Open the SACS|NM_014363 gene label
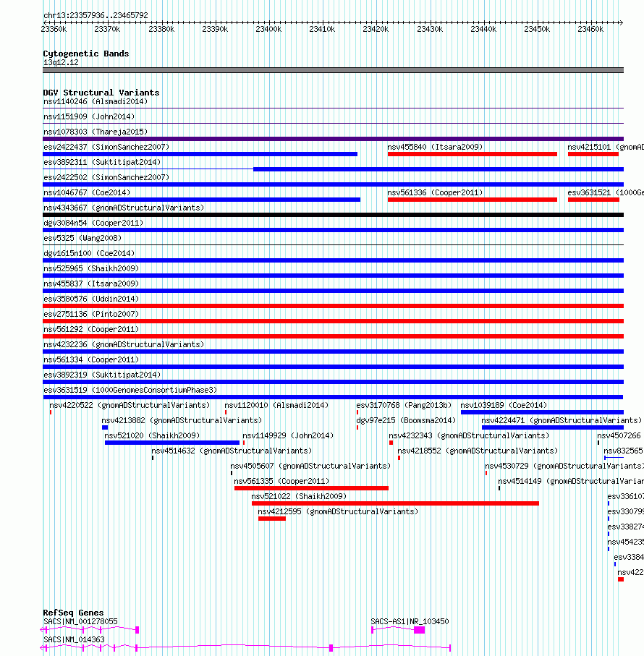Viewport: 644px width, 656px height. tap(74, 639)
